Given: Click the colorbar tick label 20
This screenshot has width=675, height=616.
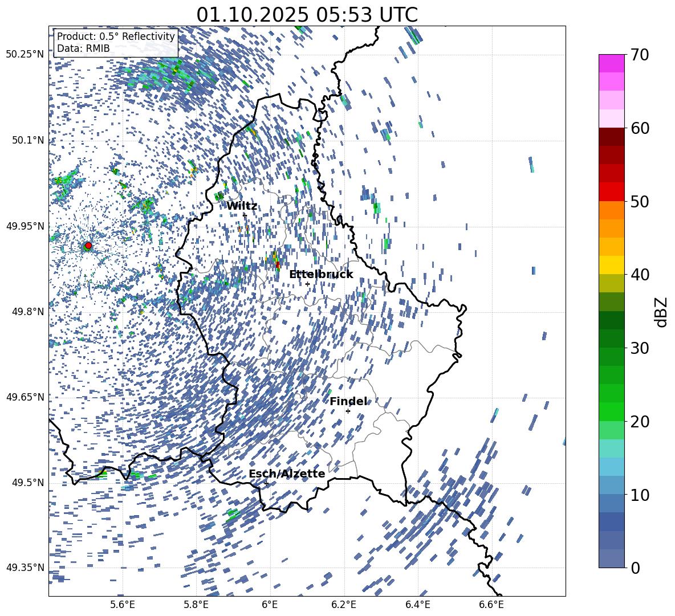Looking at the screenshot, I should [640, 422].
